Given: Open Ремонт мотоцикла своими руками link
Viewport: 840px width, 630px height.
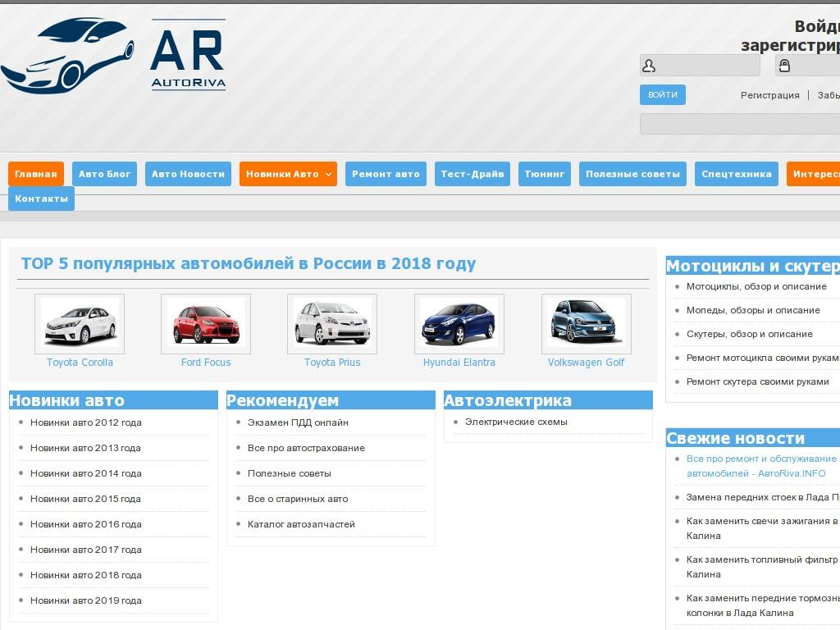Looking at the screenshot, I should (x=763, y=358).
